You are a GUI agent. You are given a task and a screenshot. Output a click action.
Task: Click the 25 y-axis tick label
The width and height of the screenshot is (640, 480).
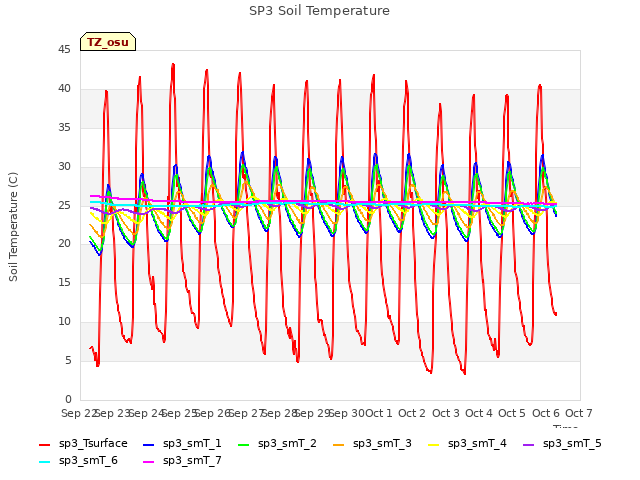click(x=64, y=205)
